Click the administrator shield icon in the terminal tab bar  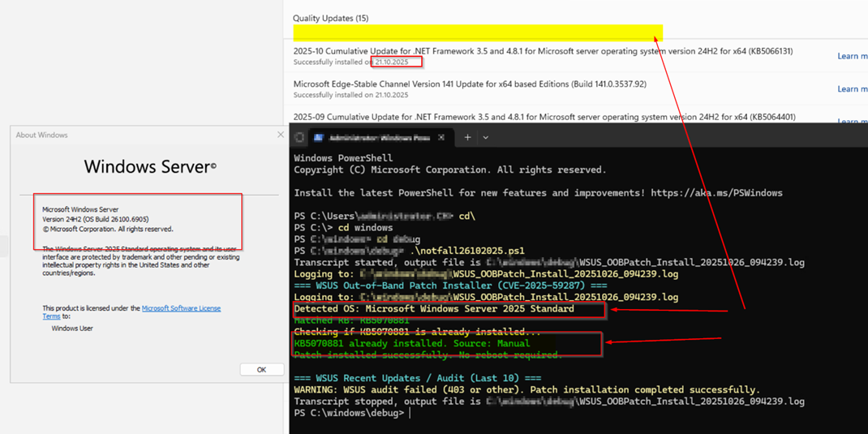pyautogui.click(x=299, y=138)
